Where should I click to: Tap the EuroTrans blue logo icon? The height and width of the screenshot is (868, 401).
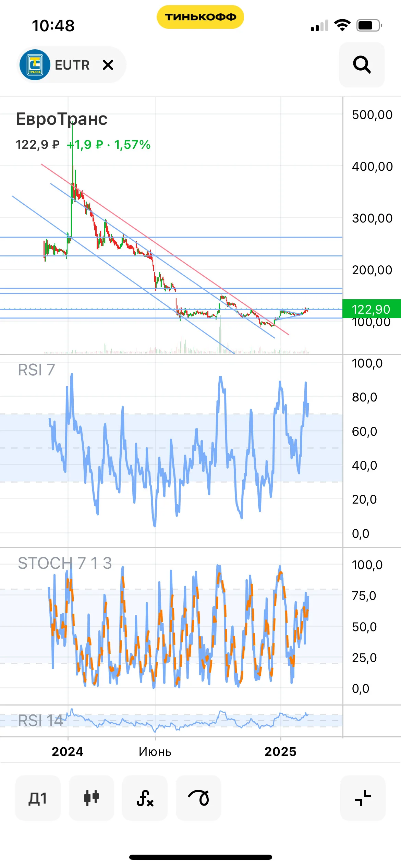[35, 65]
